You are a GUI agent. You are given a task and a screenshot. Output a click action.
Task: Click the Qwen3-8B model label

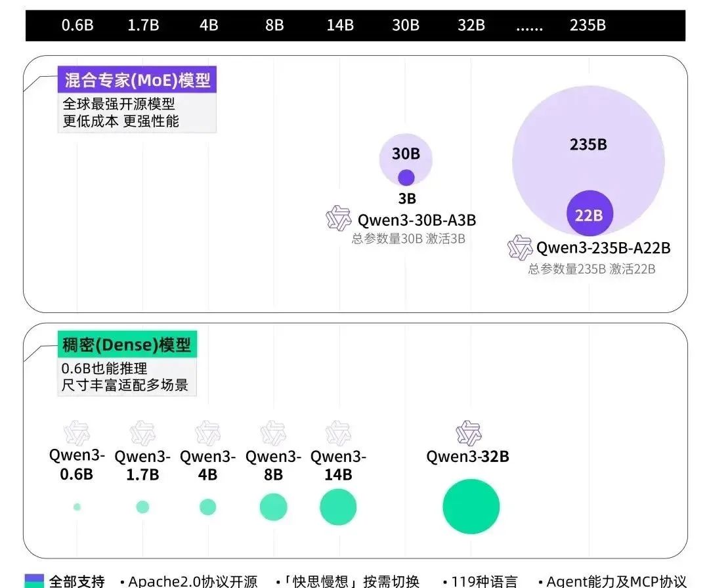pyautogui.click(x=273, y=465)
